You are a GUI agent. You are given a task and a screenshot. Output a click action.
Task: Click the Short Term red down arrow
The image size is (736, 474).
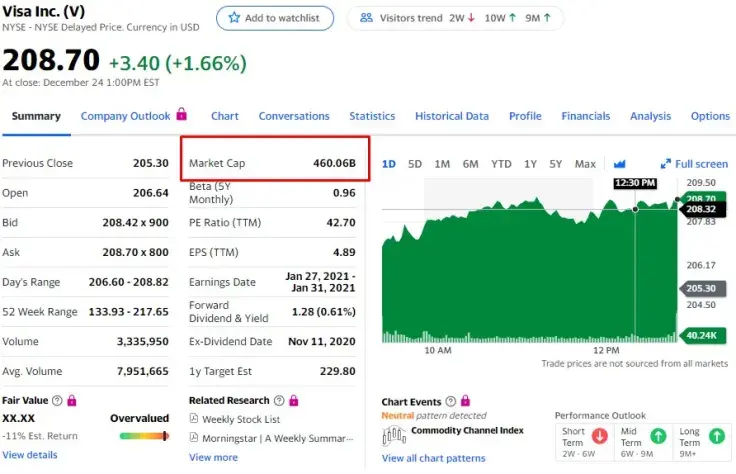click(599, 436)
